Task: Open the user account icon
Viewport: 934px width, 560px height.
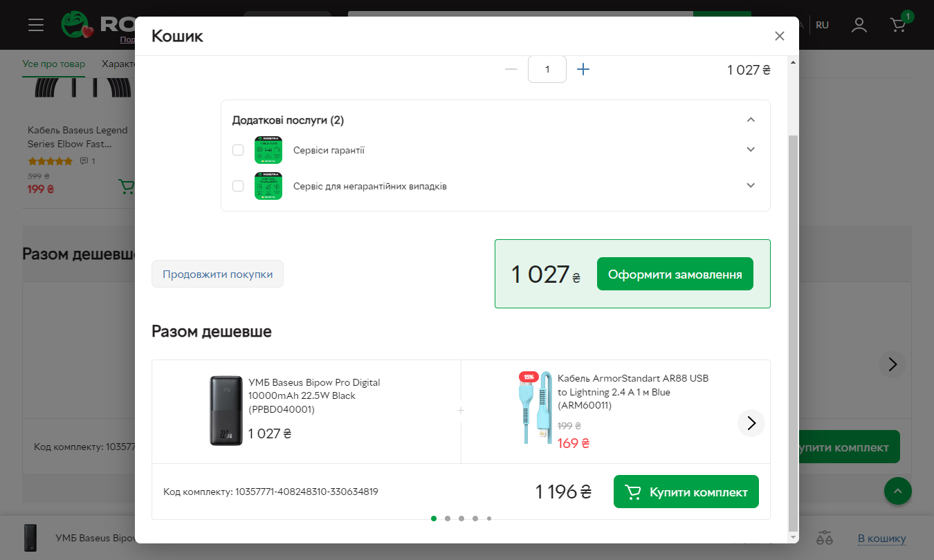Action: (x=859, y=25)
